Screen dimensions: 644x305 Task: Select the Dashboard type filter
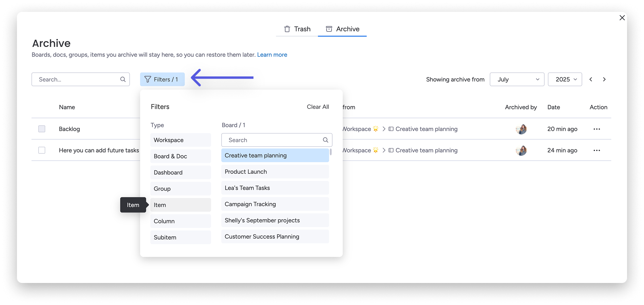181,172
